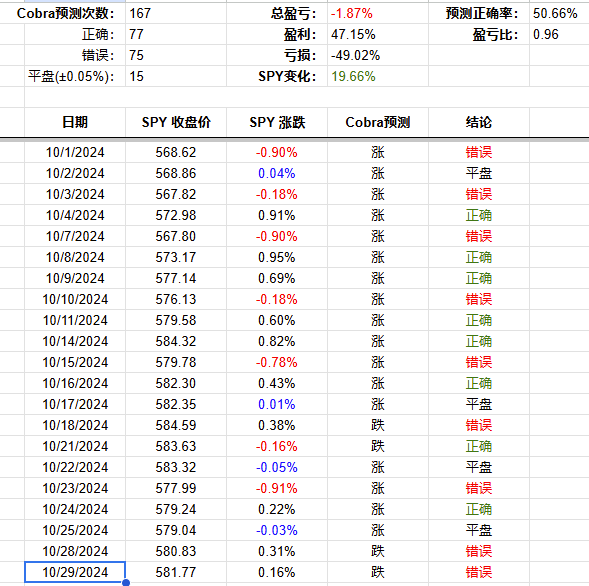Click the -0.16% change cell
589x586 pixels.
pyautogui.click(x=277, y=447)
